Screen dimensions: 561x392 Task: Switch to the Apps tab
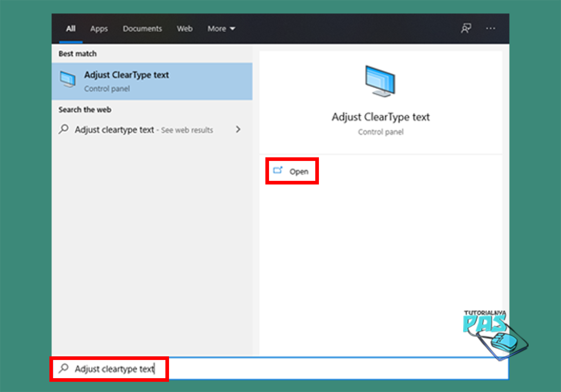coord(99,29)
